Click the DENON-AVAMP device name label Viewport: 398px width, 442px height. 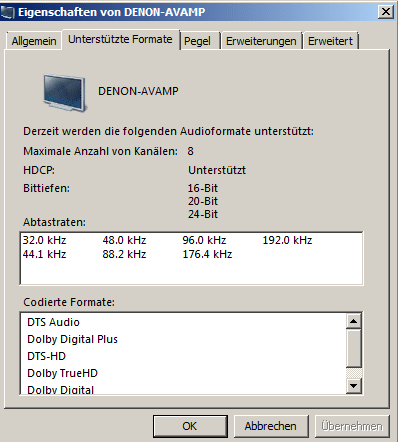tap(138, 91)
